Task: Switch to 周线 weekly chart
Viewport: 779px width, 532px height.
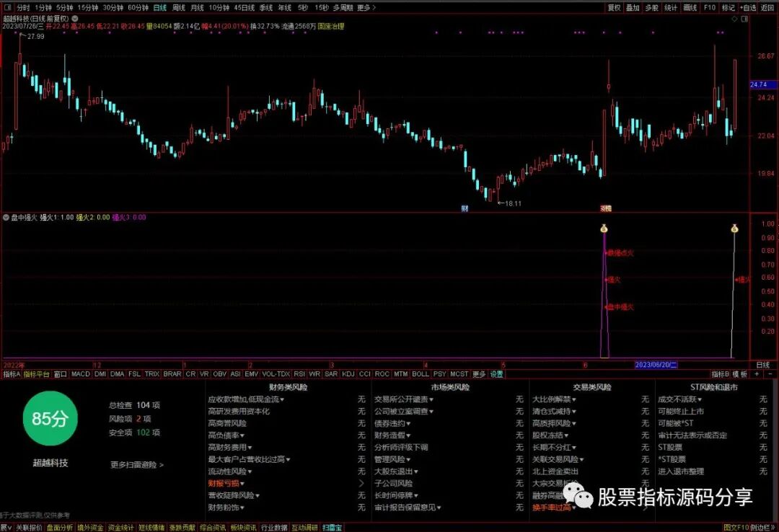Action: (179, 7)
